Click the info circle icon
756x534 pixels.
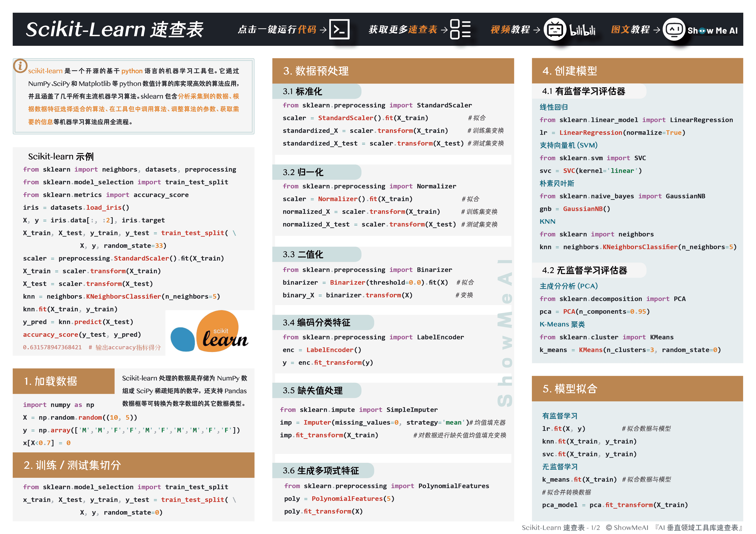tap(20, 66)
